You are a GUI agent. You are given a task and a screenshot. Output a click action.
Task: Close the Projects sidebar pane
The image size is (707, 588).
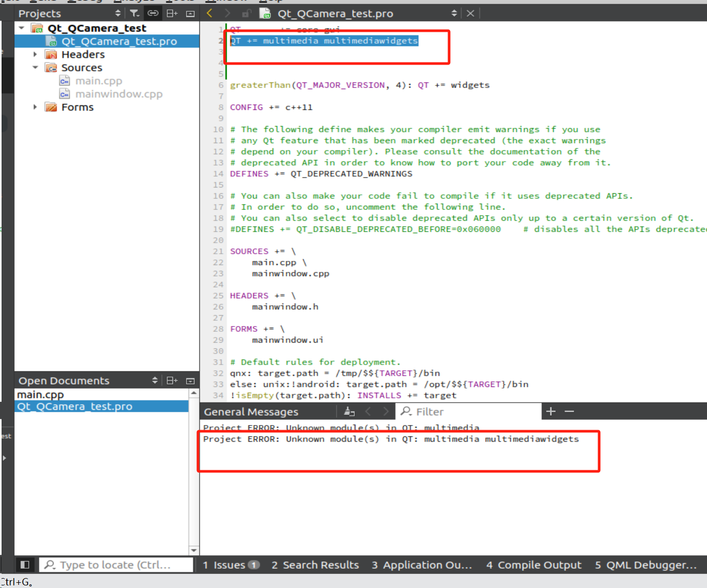190,14
